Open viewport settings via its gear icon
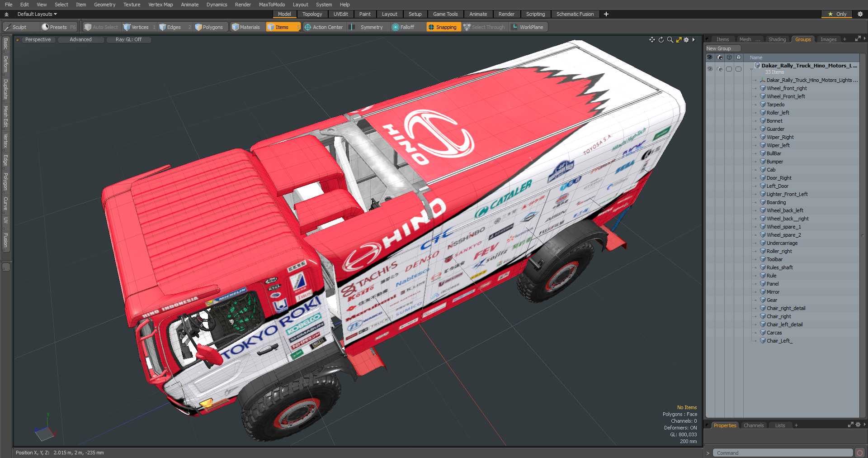The height and width of the screenshot is (458, 868). (686, 40)
